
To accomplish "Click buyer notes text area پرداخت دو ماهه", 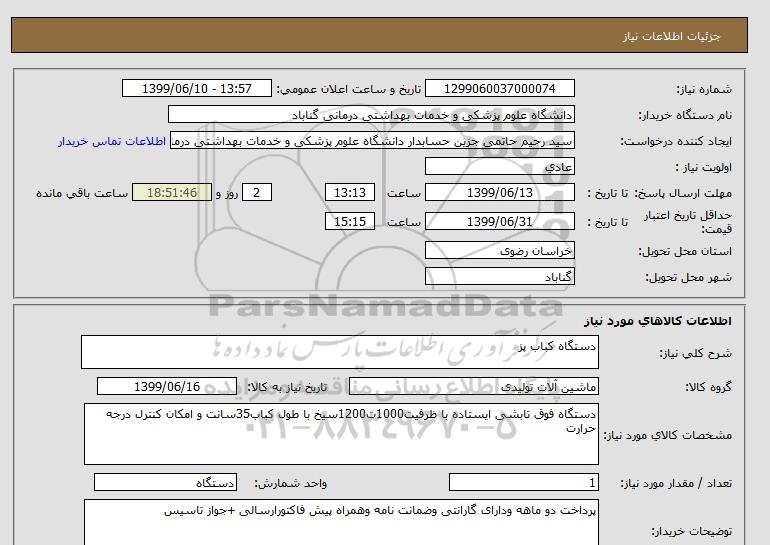I will point(341,522).
